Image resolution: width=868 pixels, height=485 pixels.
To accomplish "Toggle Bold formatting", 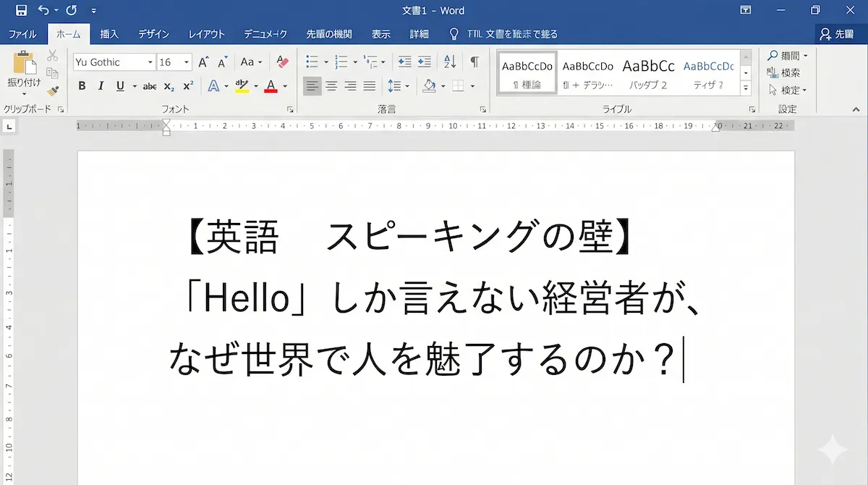I will click(82, 86).
